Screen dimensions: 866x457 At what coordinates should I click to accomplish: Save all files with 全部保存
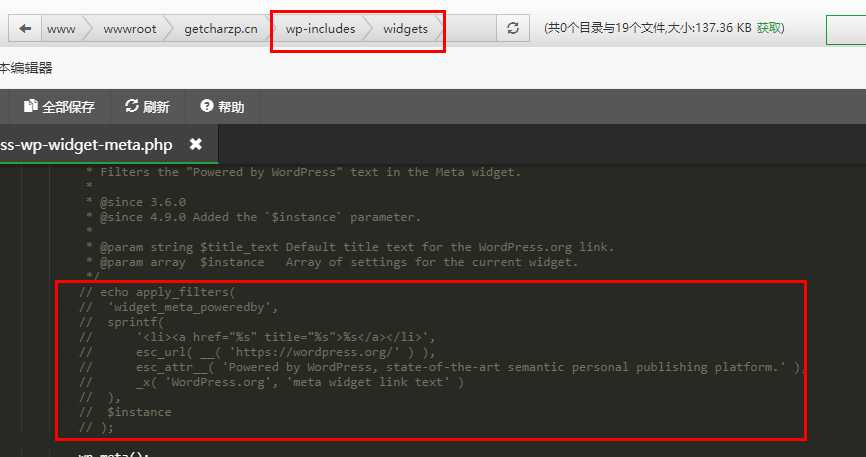pos(59,107)
